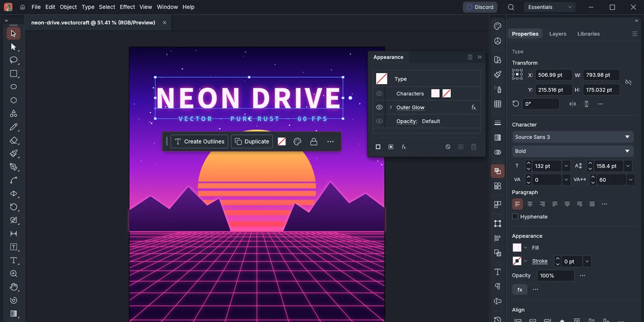Toggle visibility of Opacity row
The image size is (644, 322).
[x=379, y=121]
